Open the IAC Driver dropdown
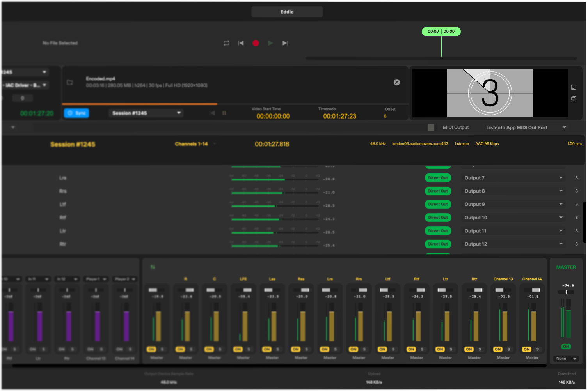This screenshot has height=391, width=588. (25, 85)
